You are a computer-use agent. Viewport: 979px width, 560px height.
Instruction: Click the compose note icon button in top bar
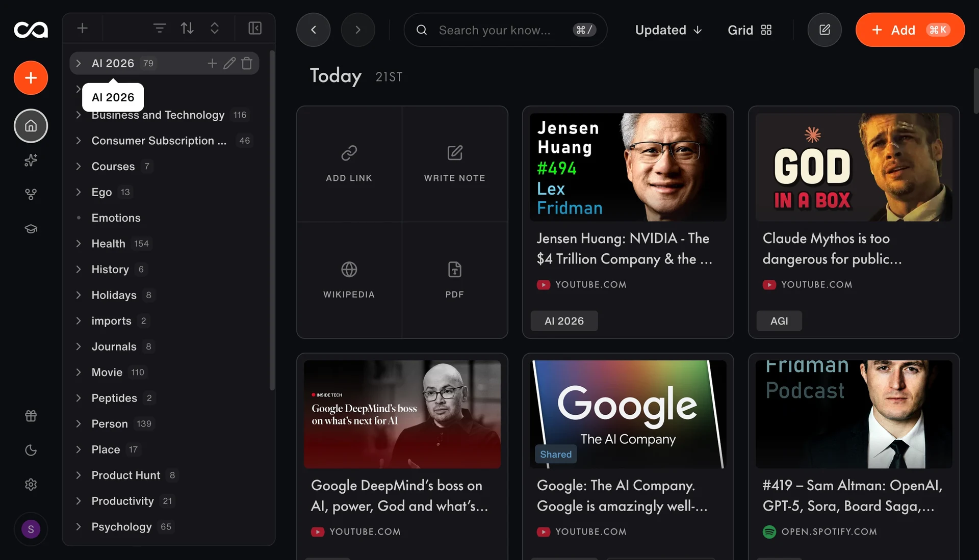(825, 30)
